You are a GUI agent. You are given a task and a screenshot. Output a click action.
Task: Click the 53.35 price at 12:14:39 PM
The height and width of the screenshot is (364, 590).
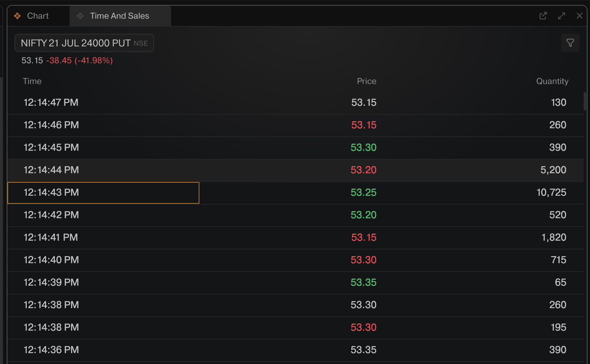click(x=363, y=282)
